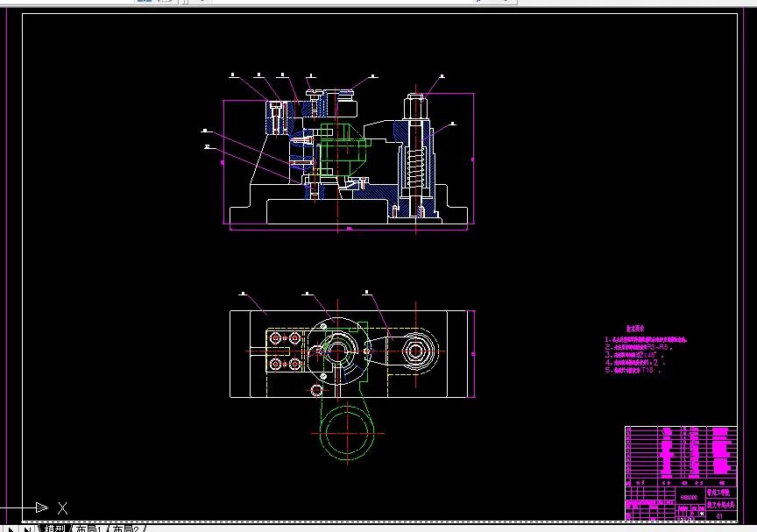Click the next-tab arrow beside layout tabs
The height and width of the screenshot is (532, 757).
click(11, 528)
